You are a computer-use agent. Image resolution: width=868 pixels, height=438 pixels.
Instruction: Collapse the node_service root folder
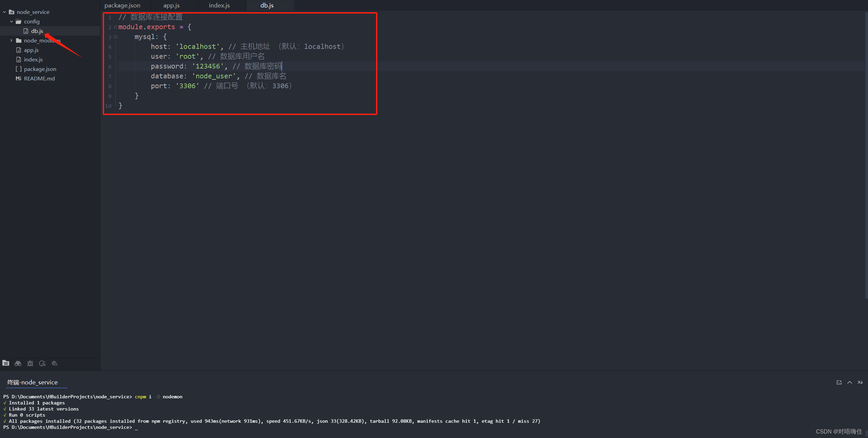coord(4,12)
